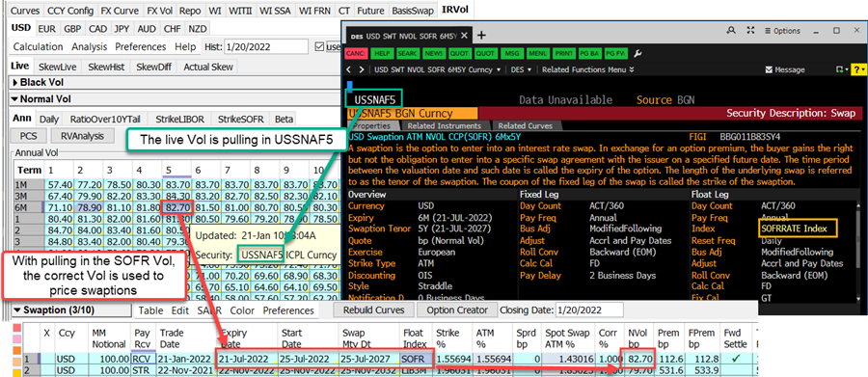Switch to NZD currency tab

coord(197,29)
